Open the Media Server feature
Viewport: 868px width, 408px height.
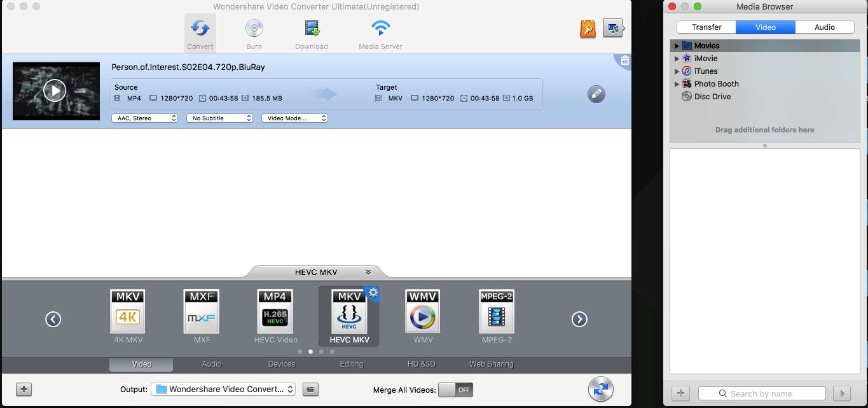pyautogui.click(x=380, y=33)
